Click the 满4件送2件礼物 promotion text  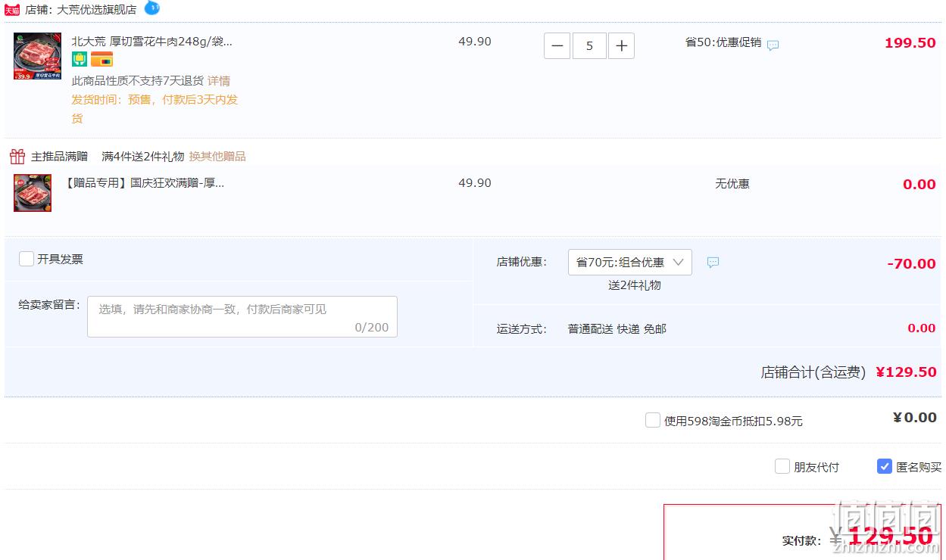(143, 157)
